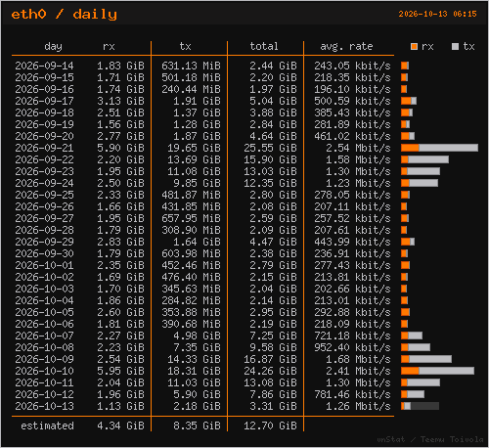Click the rate 196.10 kbit/s
Screen dimensions: 489x448
(x=352, y=89)
